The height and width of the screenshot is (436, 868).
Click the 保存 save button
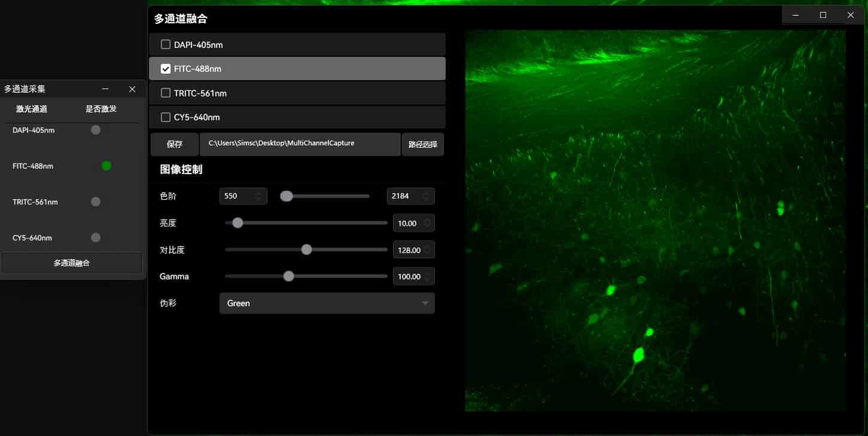(174, 144)
